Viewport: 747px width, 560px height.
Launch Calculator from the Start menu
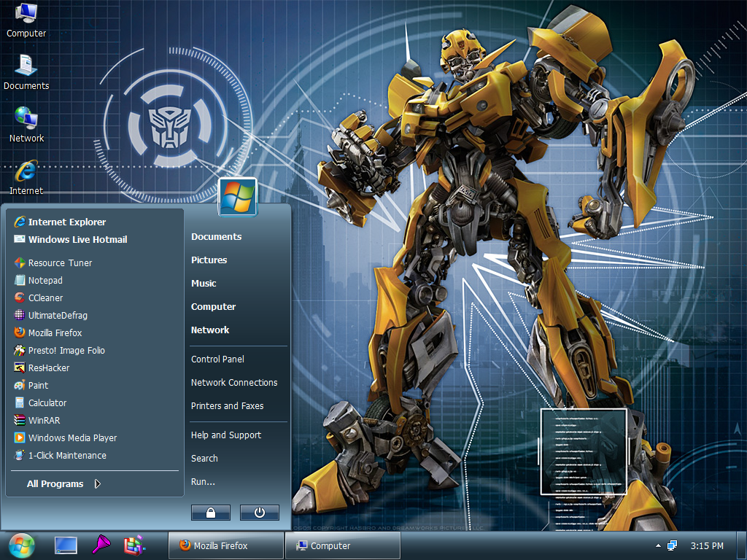coord(47,402)
